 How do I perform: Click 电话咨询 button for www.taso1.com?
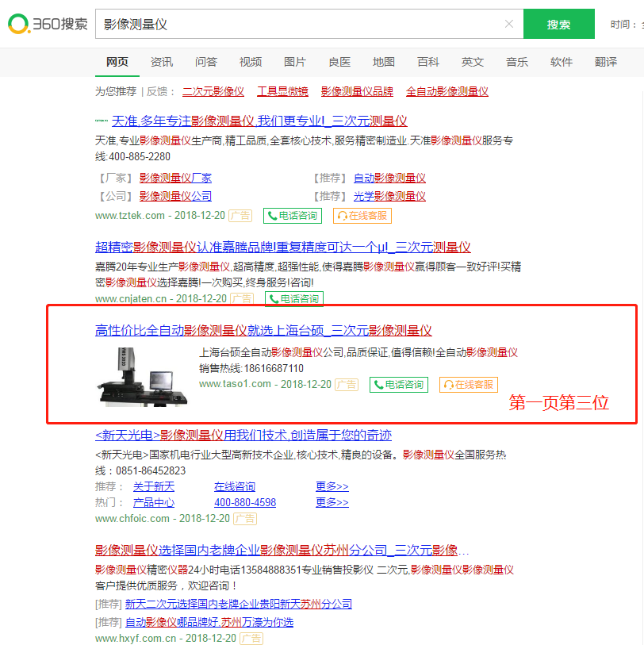click(x=399, y=385)
